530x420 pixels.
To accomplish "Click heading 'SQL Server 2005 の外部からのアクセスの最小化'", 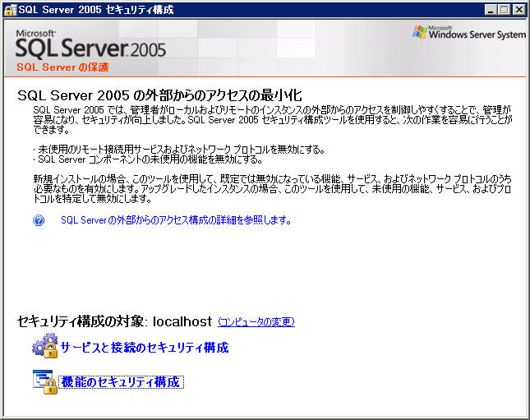I will (x=159, y=95).
